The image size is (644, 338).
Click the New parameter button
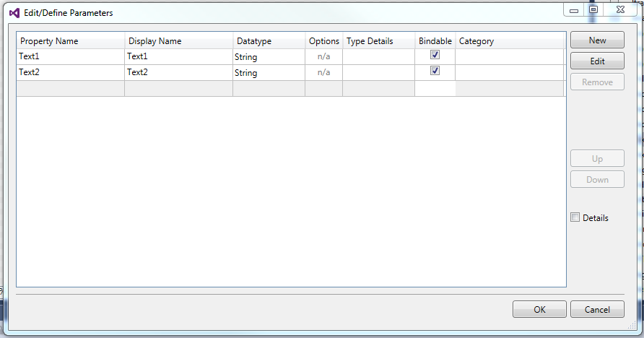(597, 40)
